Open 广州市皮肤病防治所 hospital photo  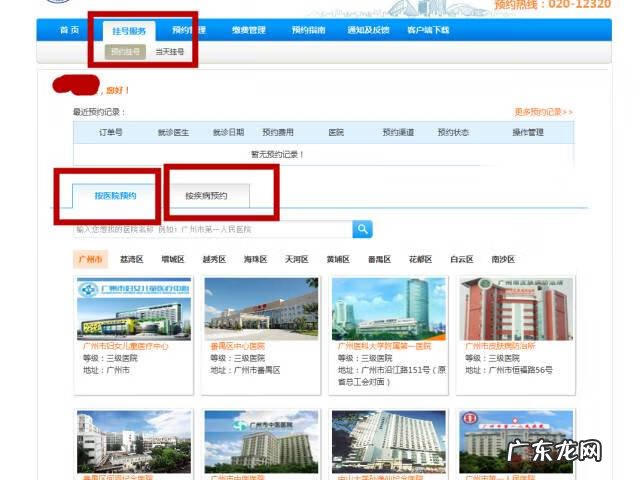(516, 309)
